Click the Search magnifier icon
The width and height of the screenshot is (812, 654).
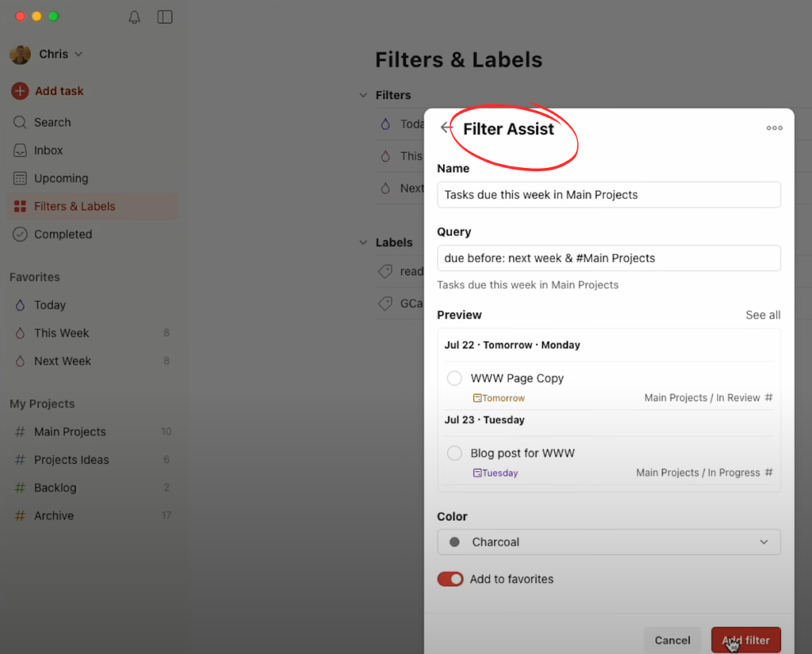tap(20, 122)
